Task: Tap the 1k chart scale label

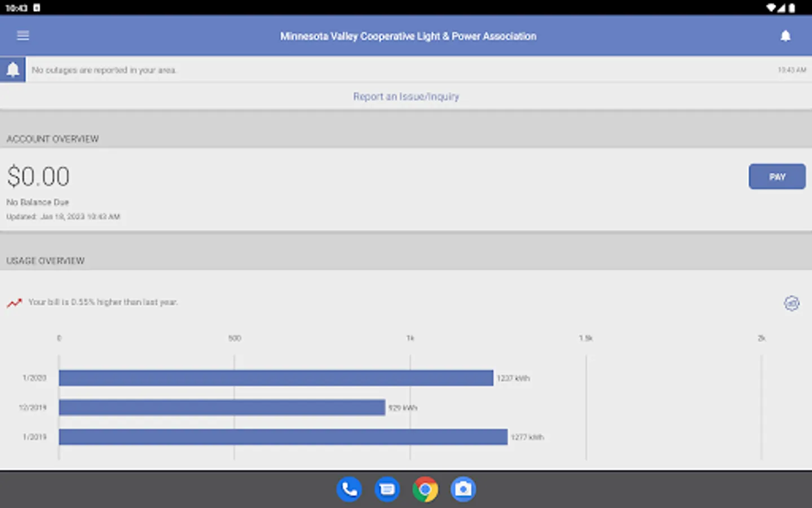Action: point(411,339)
